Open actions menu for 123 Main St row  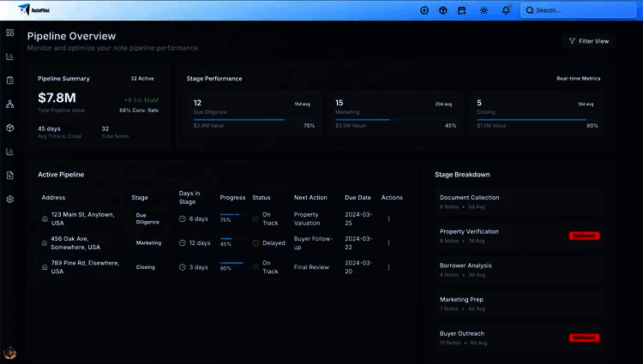[388, 218]
